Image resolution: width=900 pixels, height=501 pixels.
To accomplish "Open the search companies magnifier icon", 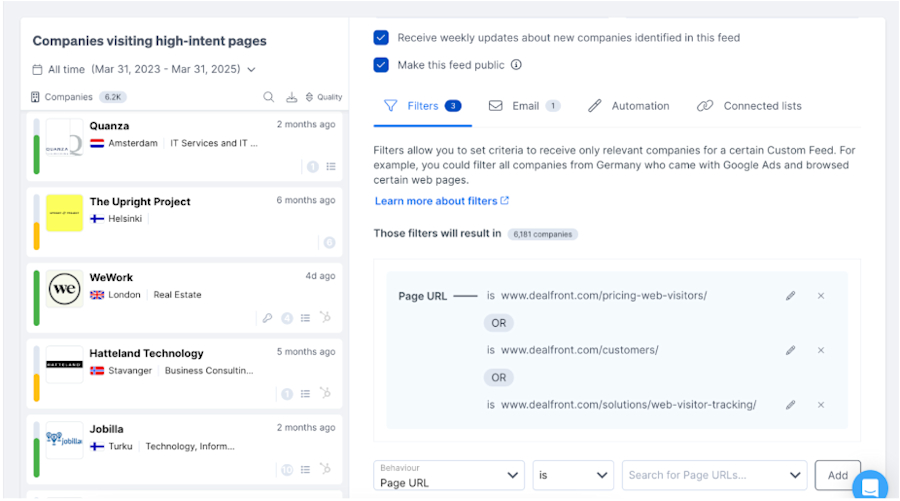I will point(268,97).
